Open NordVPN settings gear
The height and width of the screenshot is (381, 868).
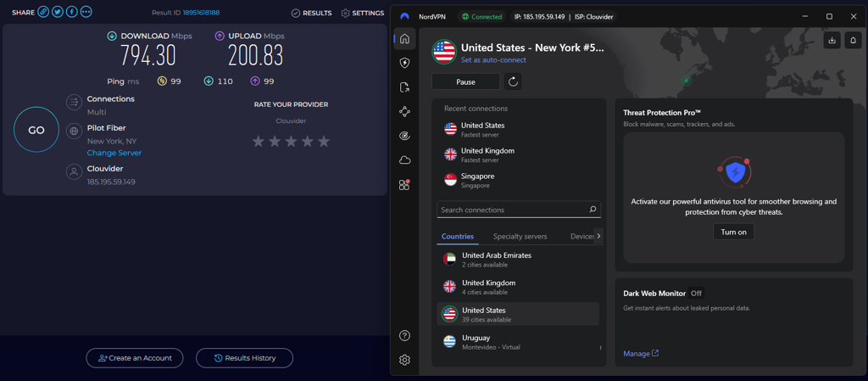click(404, 360)
